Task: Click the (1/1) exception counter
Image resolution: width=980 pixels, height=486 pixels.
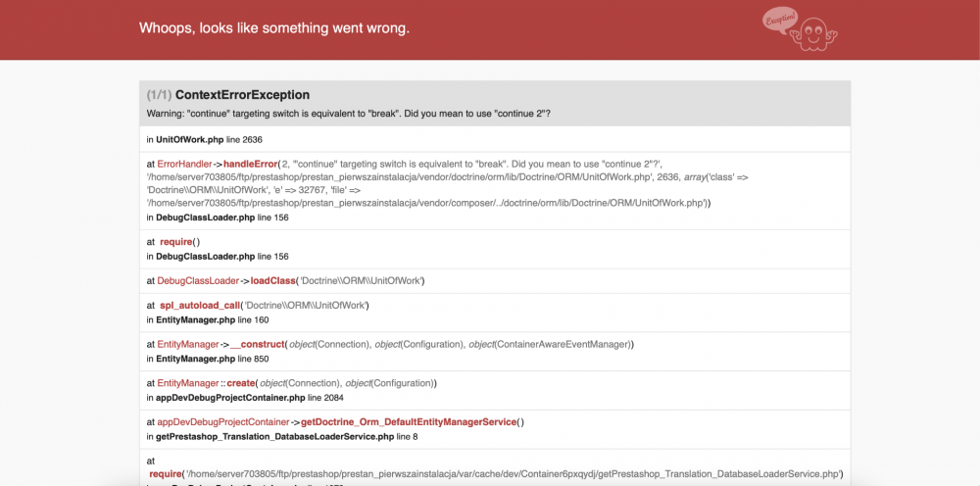Action: pos(159,95)
